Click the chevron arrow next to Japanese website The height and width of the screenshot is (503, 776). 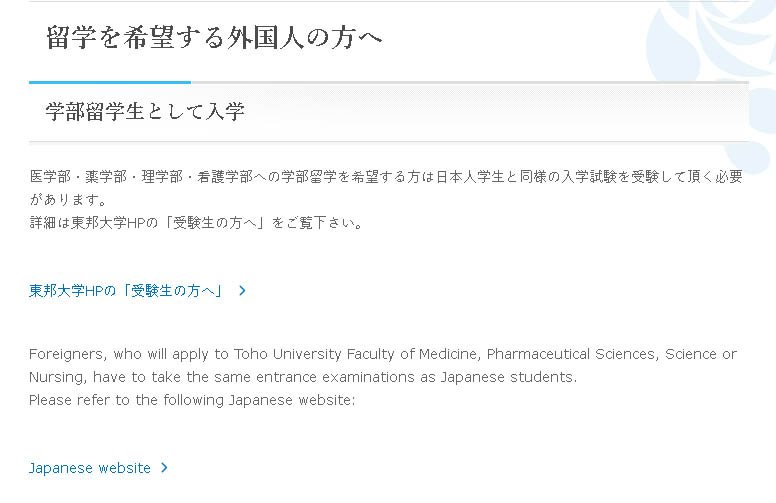click(164, 467)
